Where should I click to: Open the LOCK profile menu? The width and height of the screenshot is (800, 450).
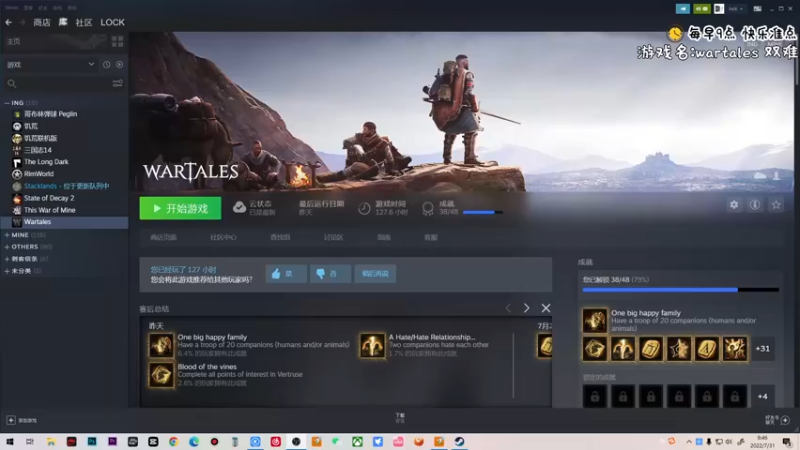(112, 22)
